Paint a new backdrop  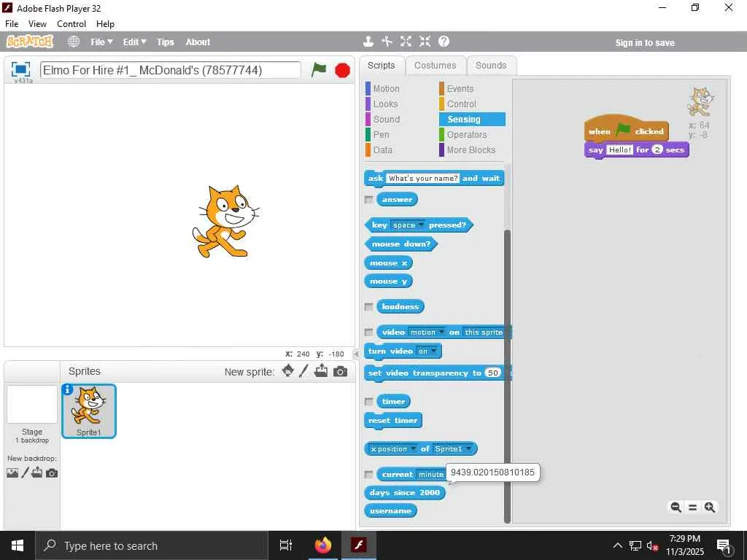[x=25, y=472]
